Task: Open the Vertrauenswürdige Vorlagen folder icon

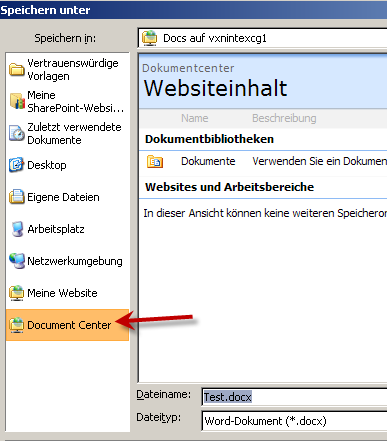Action: tap(16, 69)
